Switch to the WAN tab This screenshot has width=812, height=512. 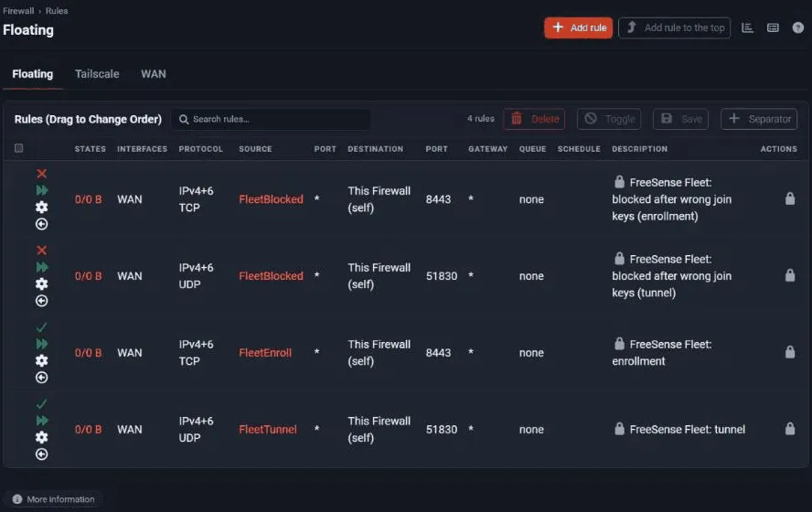pos(154,74)
